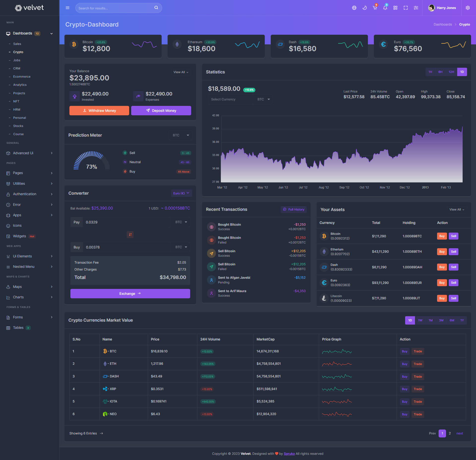Toggle sidebar with hamburger menu icon
476x460 pixels.
(x=67, y=8)
